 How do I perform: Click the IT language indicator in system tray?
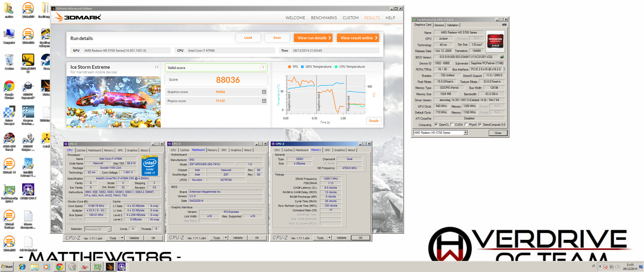click(594, 266)
